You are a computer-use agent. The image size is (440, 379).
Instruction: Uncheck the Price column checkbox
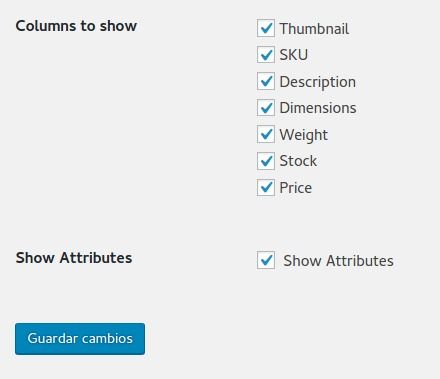click(266, 187)
